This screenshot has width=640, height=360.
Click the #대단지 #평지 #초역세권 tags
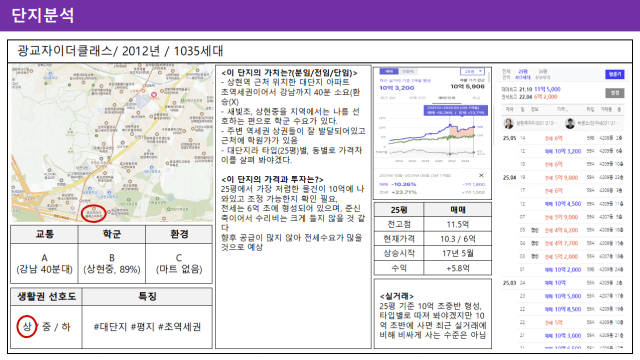coord(147,327)
